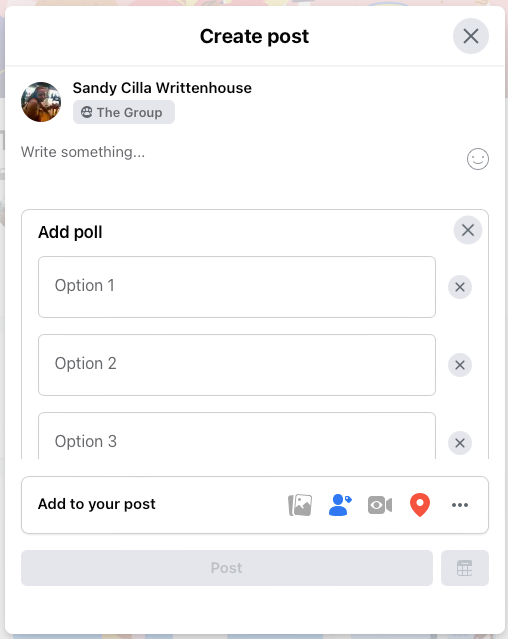The height and width of the screenshot is (639, 508).
Task: Open the schedule post calendar icon
Action: 464,568
